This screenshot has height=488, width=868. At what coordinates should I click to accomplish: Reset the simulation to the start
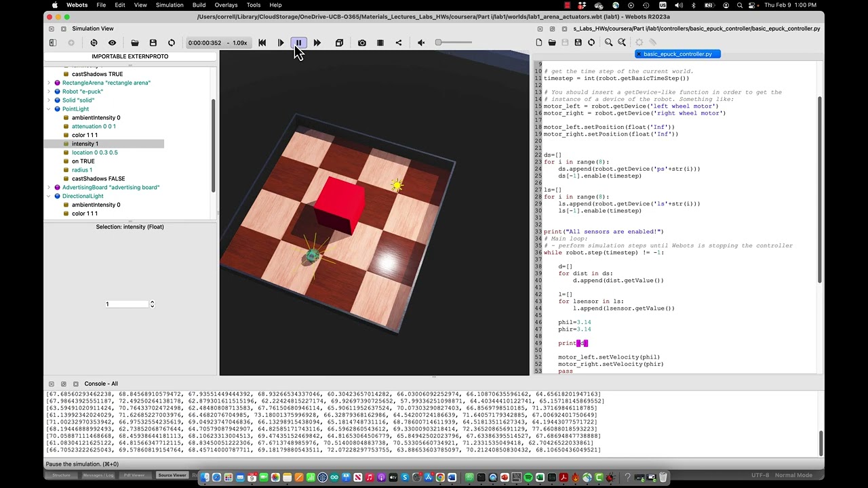pos(262,43)
